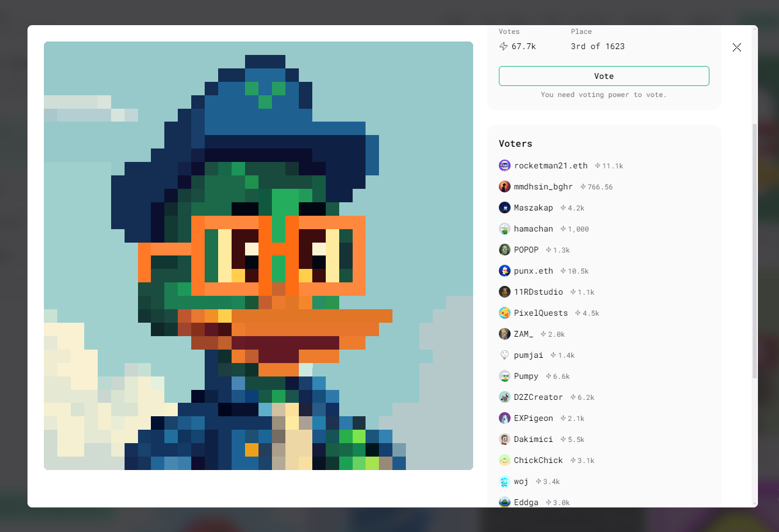
Task: Click the 11.1k voting power value
Action: coord(613,166)
